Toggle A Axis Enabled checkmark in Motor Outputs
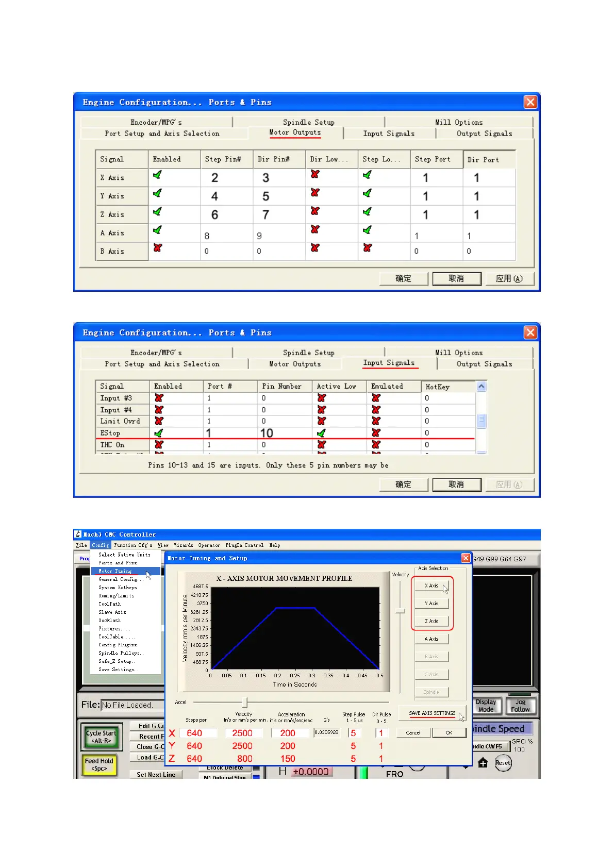This screenshot has width=614, height=868. [x=157, y=230]
